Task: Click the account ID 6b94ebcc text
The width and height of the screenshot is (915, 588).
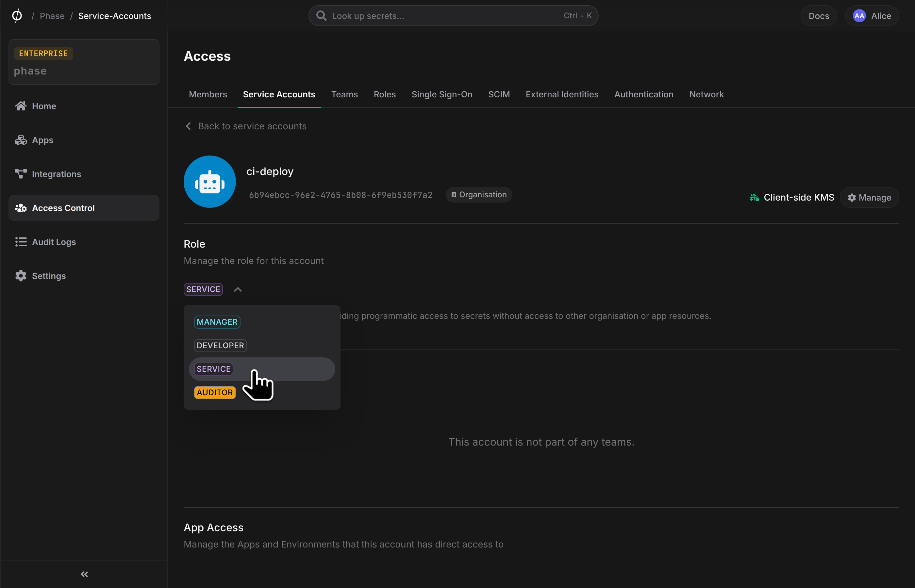Action: 341,195
